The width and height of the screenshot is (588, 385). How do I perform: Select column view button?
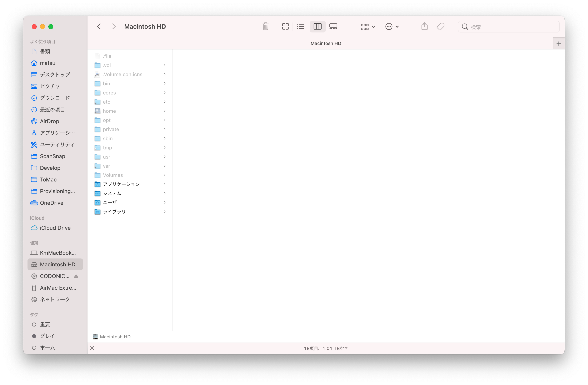pyautogui.click(x=318, y=26)
